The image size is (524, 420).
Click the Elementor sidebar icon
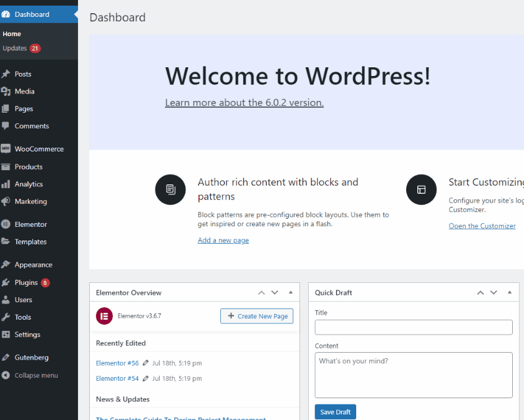(x=6, y=224)
